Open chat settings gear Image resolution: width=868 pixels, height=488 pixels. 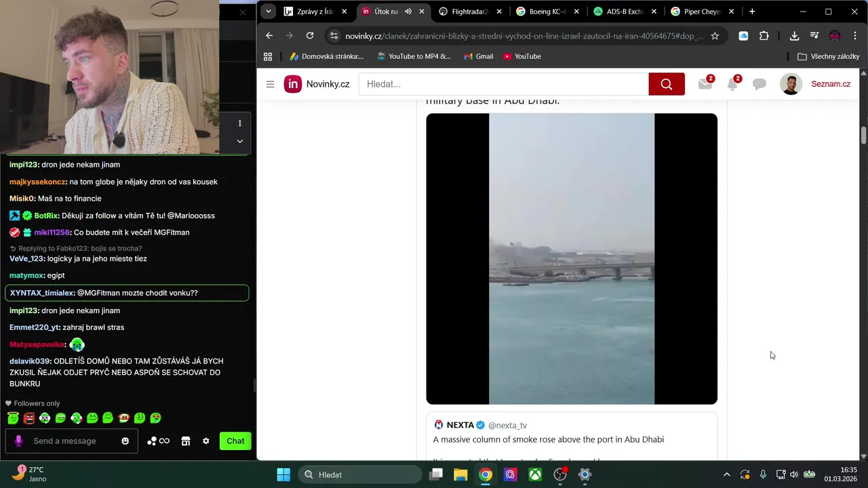click(206, 441)
